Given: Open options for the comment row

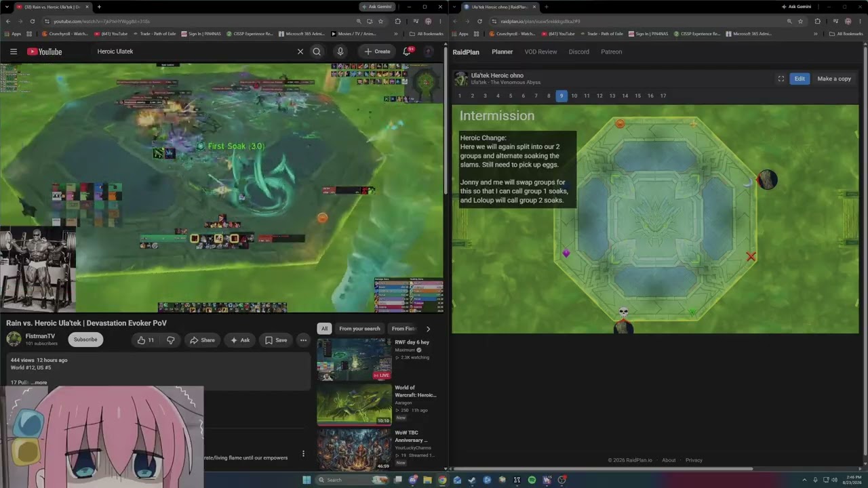Looking at the screenshot, I should [303, 453].
